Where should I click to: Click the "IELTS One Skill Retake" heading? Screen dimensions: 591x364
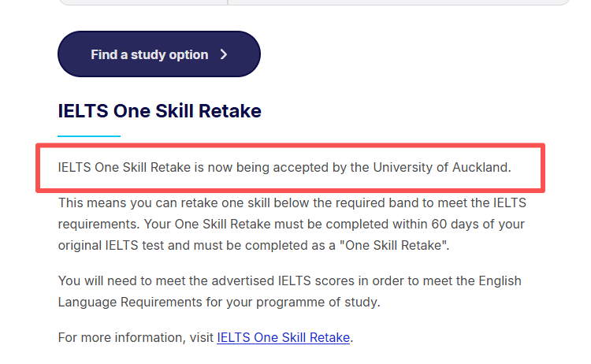coord(159,111)
